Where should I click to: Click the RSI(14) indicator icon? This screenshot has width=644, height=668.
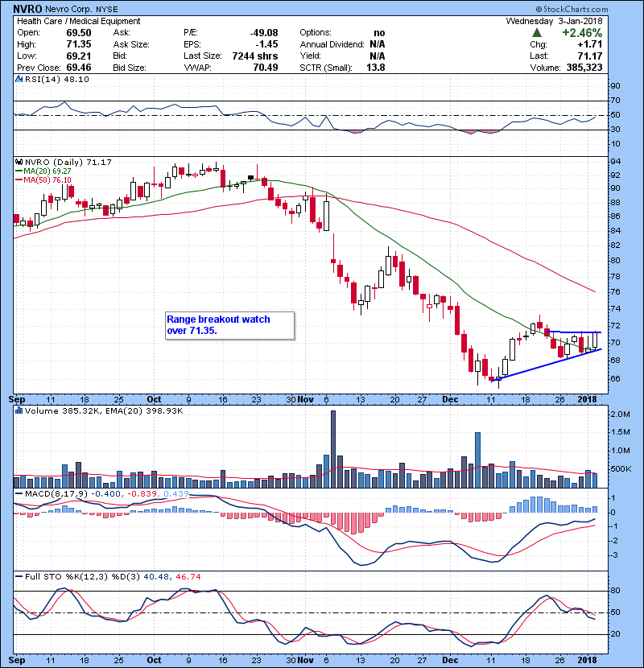coord(19,79)
